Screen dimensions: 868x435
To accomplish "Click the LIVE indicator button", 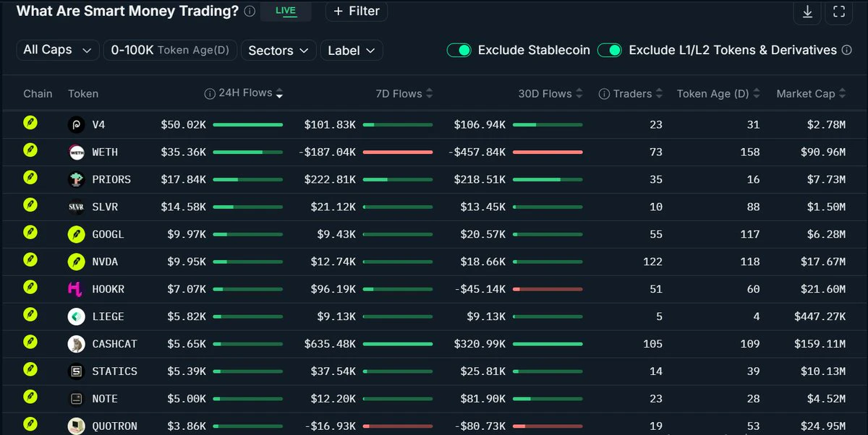I will [286, 12].
